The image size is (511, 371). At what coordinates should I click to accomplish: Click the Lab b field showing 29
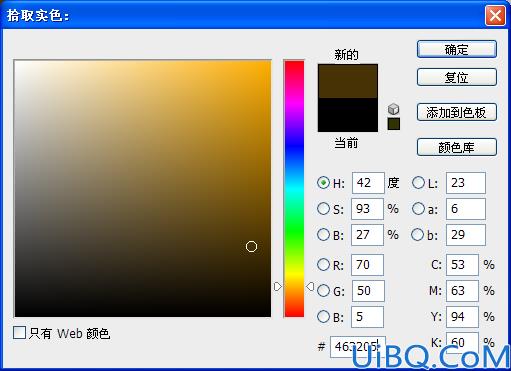(x=466, y=235)
